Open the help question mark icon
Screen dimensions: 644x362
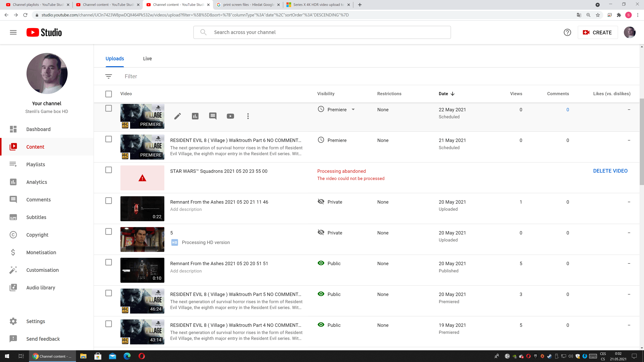[x=567, y=33]
